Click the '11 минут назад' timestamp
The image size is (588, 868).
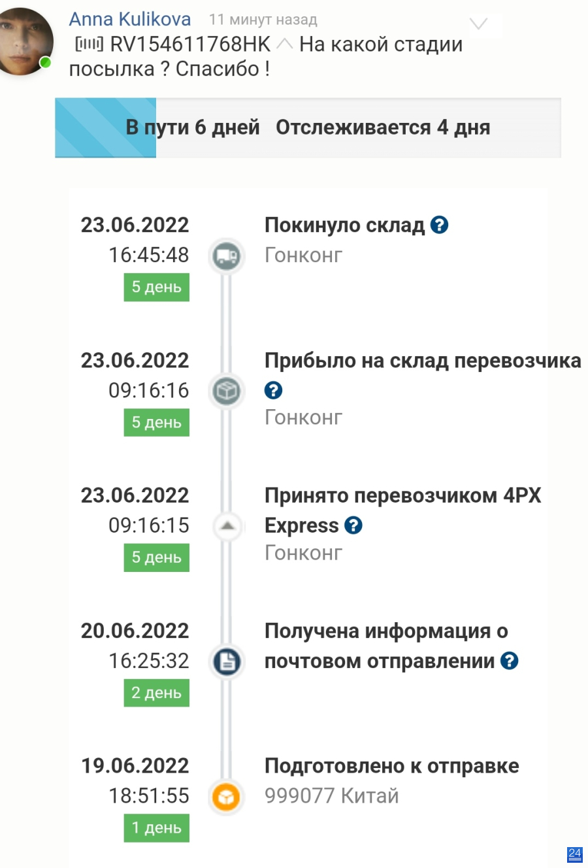[x=263, y=20]
